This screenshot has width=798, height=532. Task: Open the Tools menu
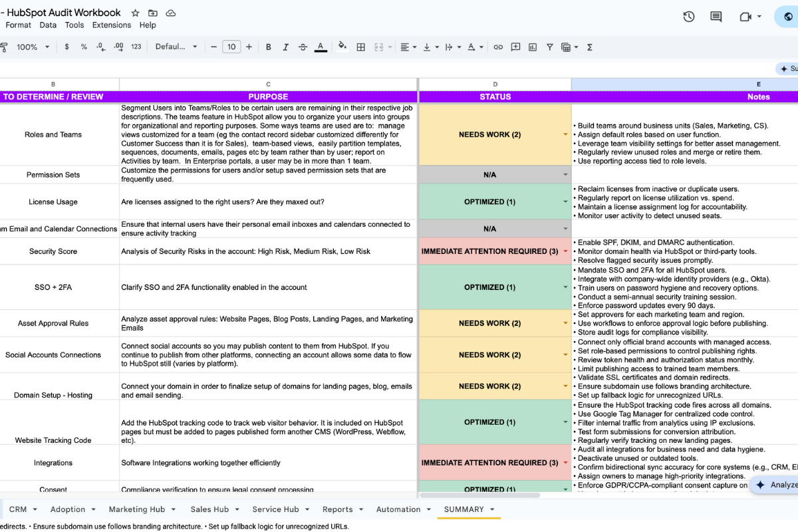coord(74,25)
